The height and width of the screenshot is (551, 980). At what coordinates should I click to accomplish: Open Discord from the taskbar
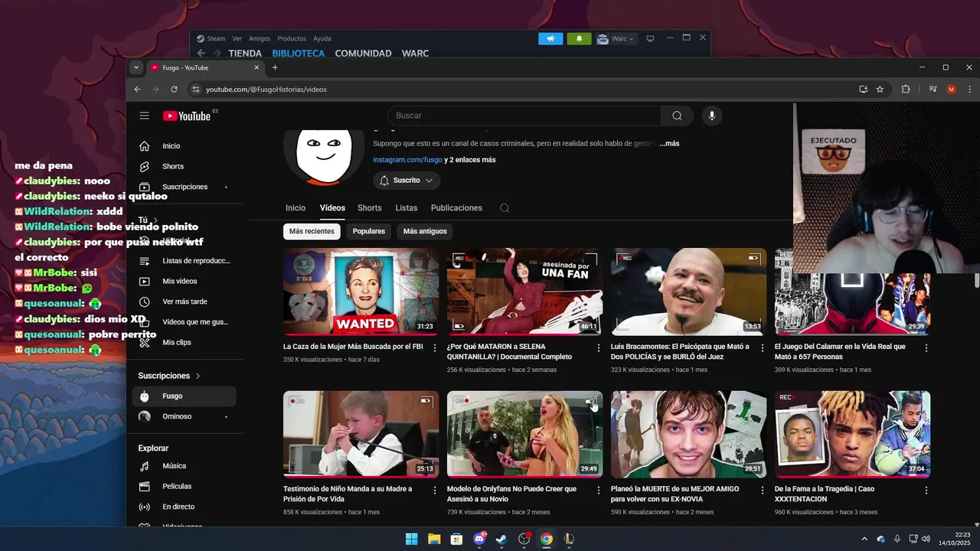[x=479, y=539]
